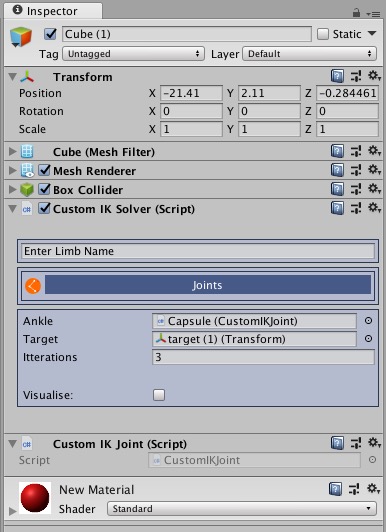Lock the Inspector panel
Image resolution: width=386 pixels, height=532 pixels.
click(x=356, y=13)
